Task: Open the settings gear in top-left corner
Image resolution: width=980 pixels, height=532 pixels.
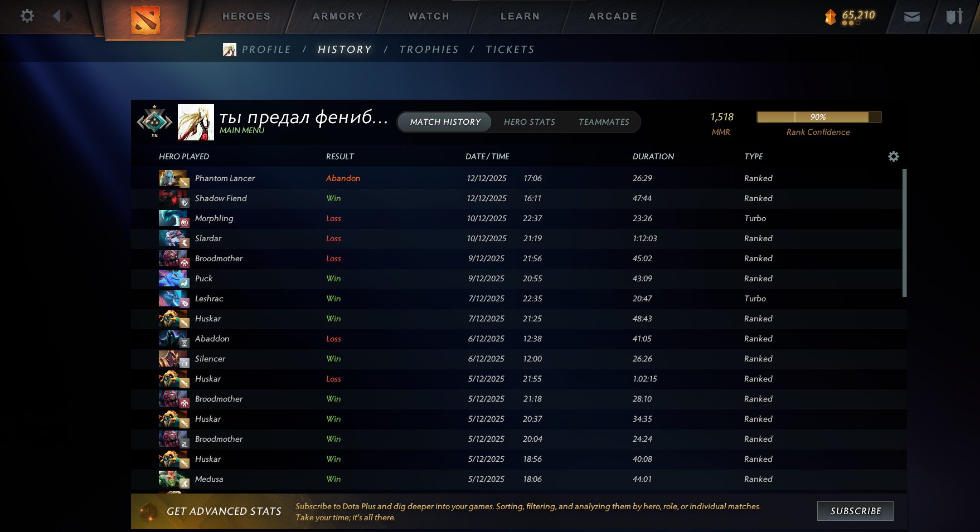Action: click(27, 16)
